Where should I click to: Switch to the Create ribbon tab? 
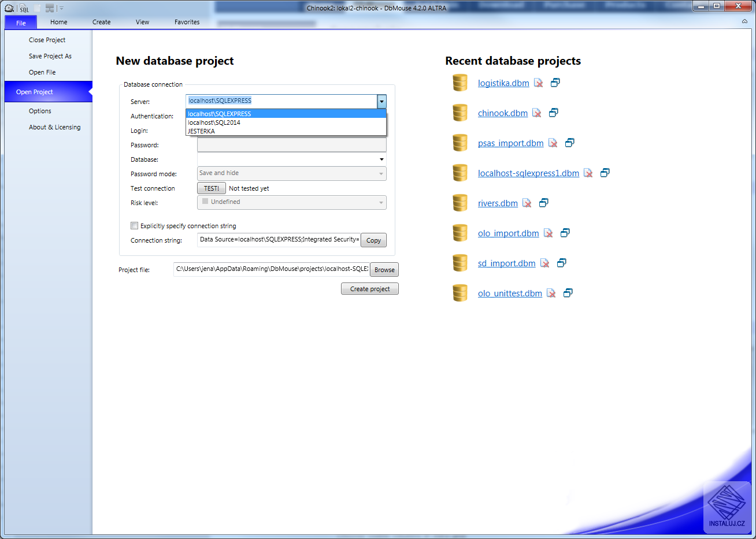[101, 22]
